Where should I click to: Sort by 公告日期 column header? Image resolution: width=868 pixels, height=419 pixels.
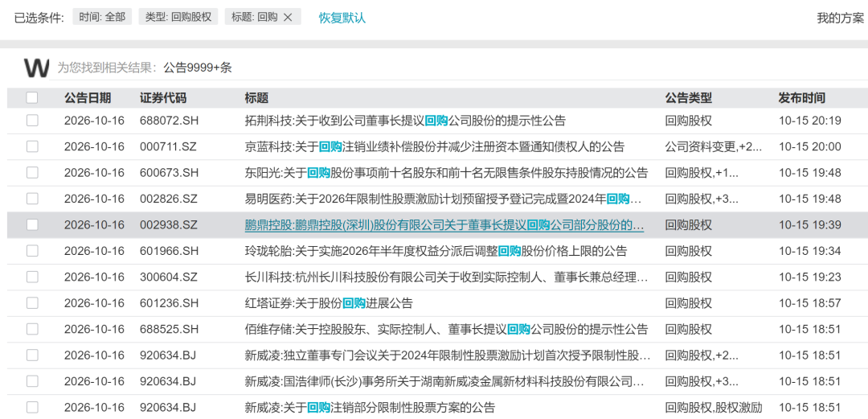88,98
